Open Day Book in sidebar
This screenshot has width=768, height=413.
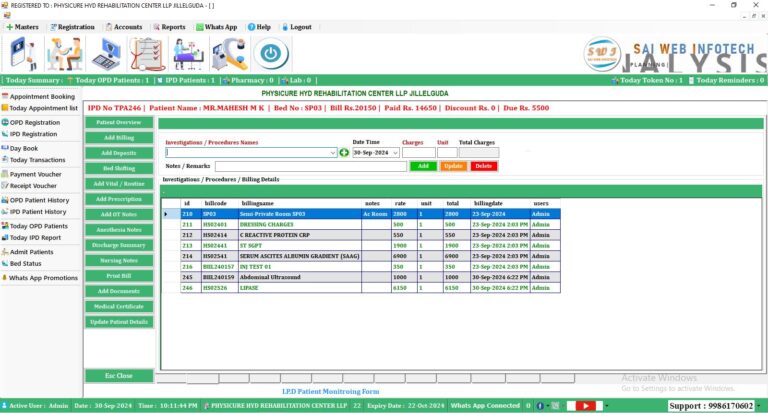pos(20,148)
